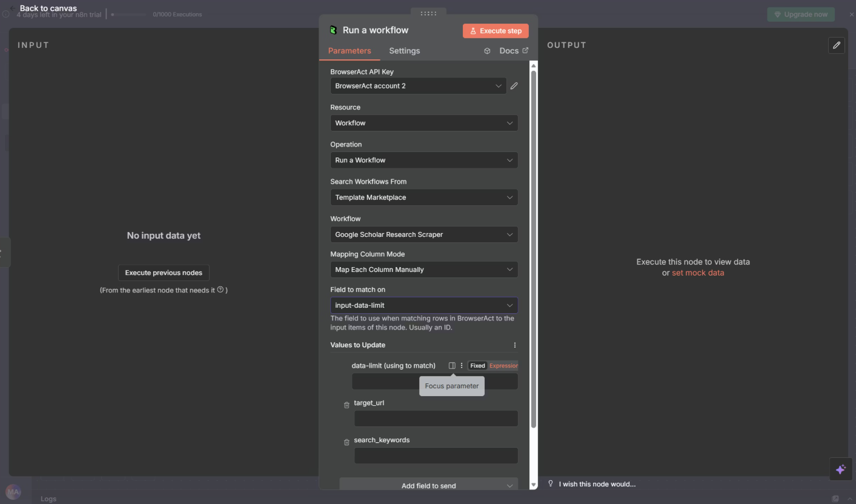
Task: Click the cube icon next to Docs
Action: [487, 51]
